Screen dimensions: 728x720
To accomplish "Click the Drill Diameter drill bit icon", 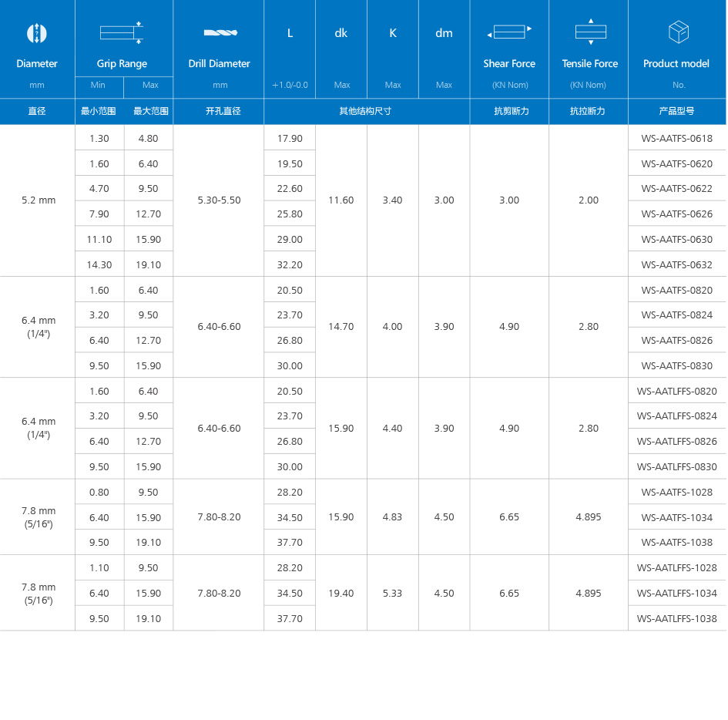I will [220, 32].
